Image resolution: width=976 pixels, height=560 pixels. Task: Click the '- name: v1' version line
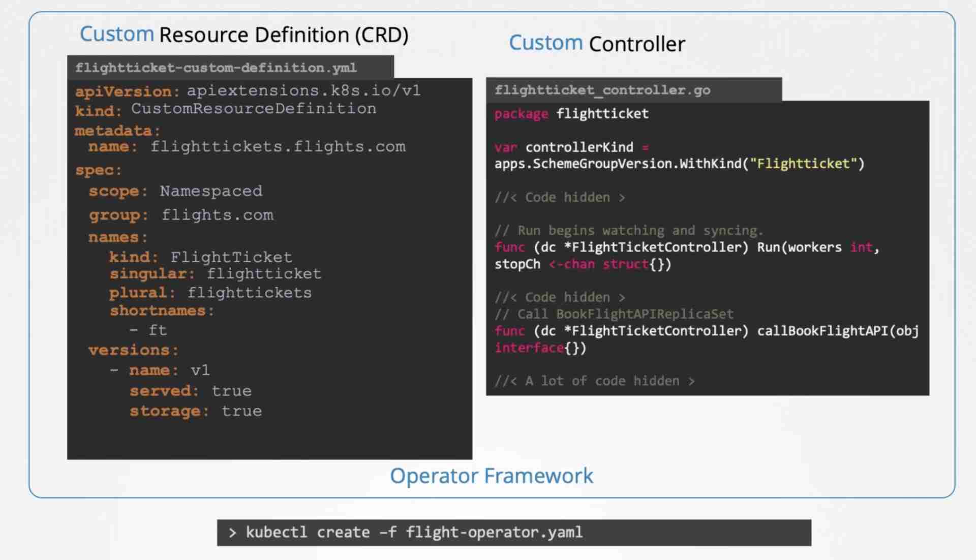(160, 370)
